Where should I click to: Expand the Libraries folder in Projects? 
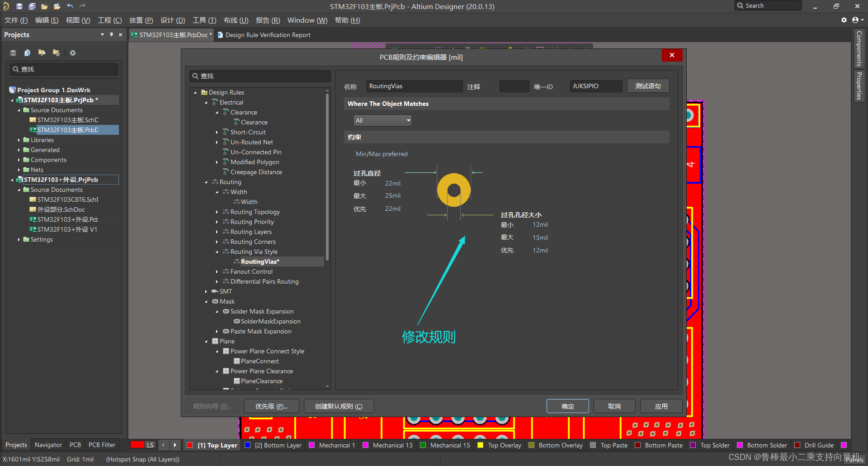pos(19,140)
